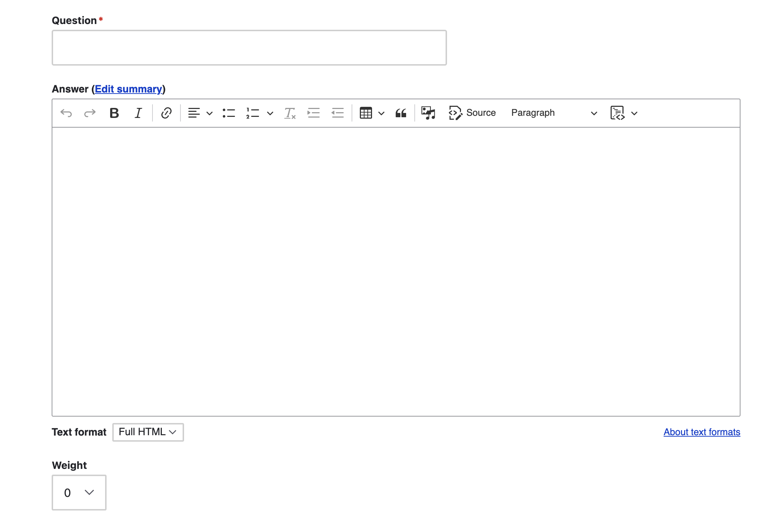
Task: Open the Edit summary link
Action: click(x=128, y=89)
